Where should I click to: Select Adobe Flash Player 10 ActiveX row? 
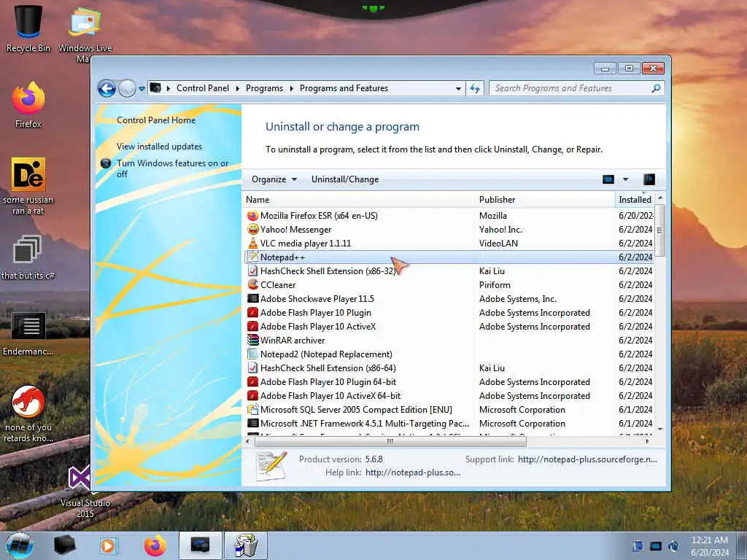pyautogui.click(x=449, y=327)
